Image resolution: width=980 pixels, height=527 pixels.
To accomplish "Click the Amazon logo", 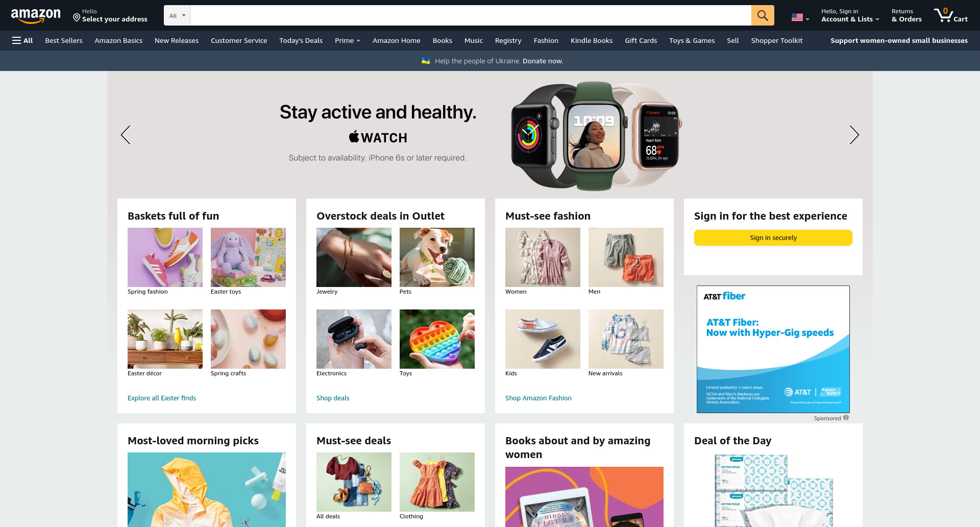I will click(x=36, y=15).
